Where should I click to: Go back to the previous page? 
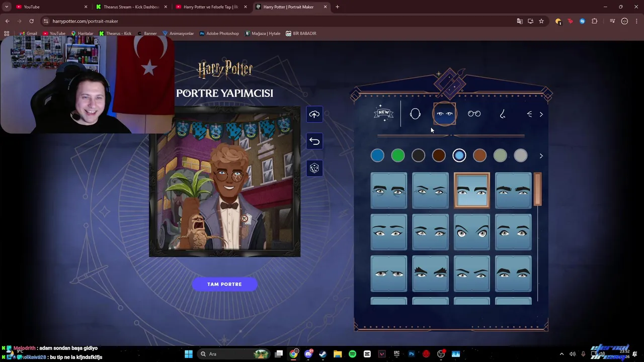click(7, 21)
